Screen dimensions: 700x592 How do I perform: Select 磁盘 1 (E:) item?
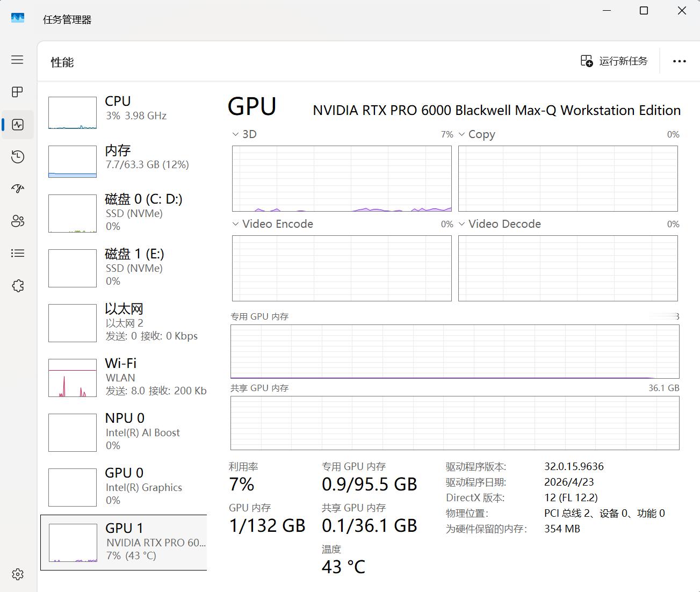coord(124,268)
